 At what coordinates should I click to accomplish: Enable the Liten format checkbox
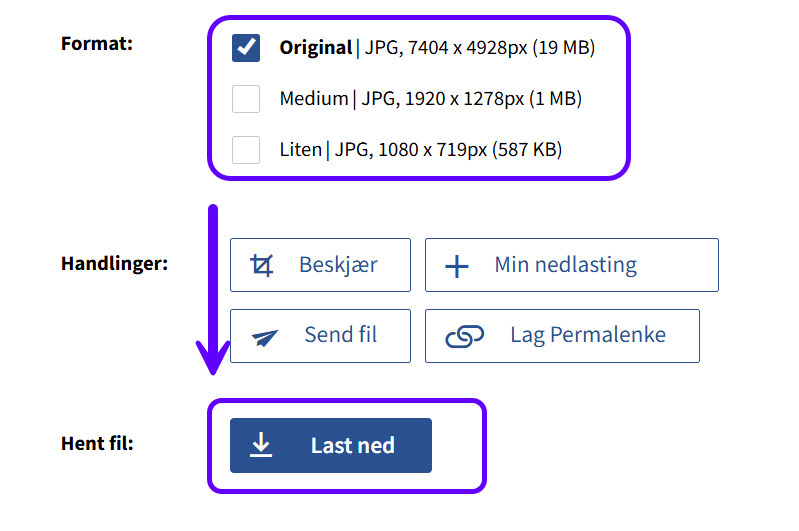pyautogui.click(x=246, y=150)
